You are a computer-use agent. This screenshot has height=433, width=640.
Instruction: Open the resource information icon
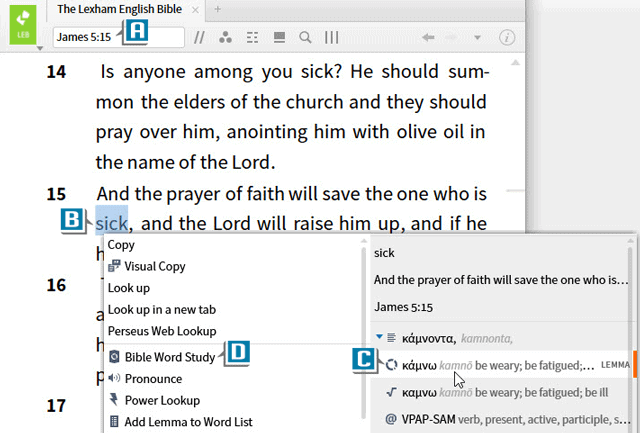click(x=506, y=38)
